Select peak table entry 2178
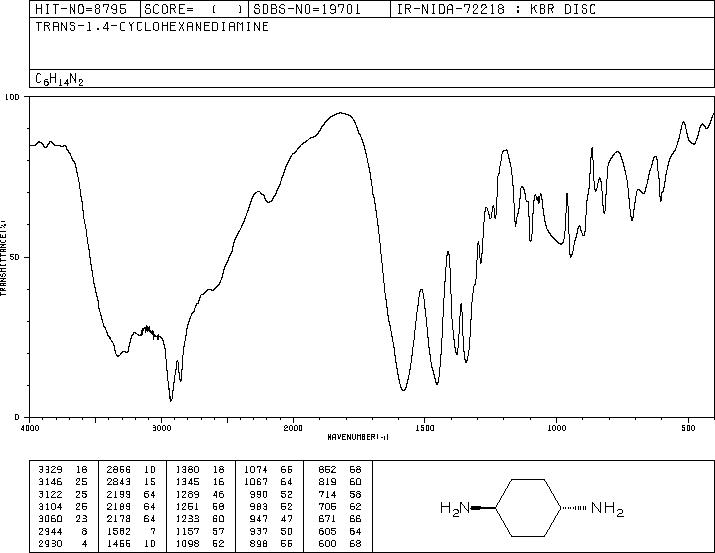 (x=119, y=519)
